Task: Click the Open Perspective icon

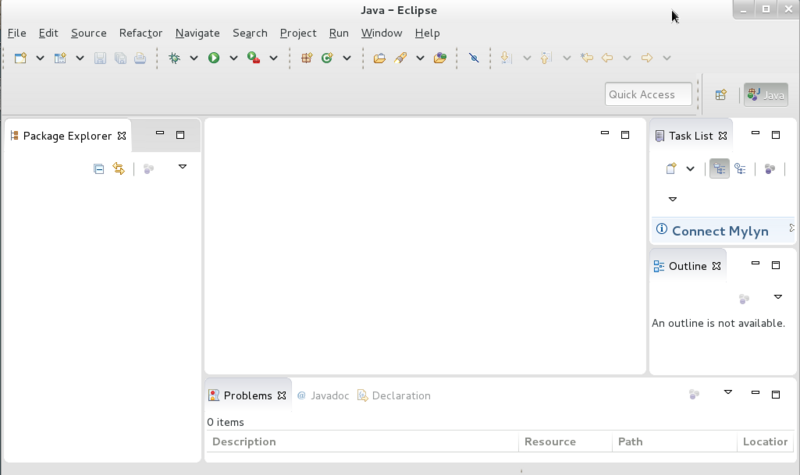Action: pos(720,95)
